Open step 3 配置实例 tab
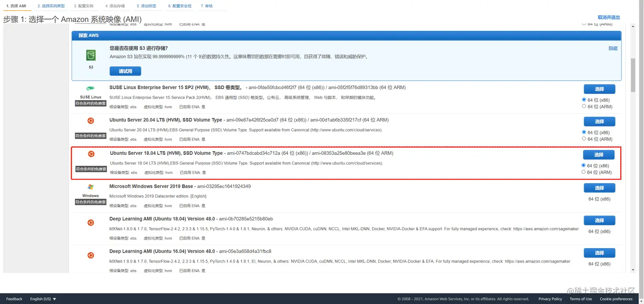This screenshot has height=304, width=644. click(83, 6)
